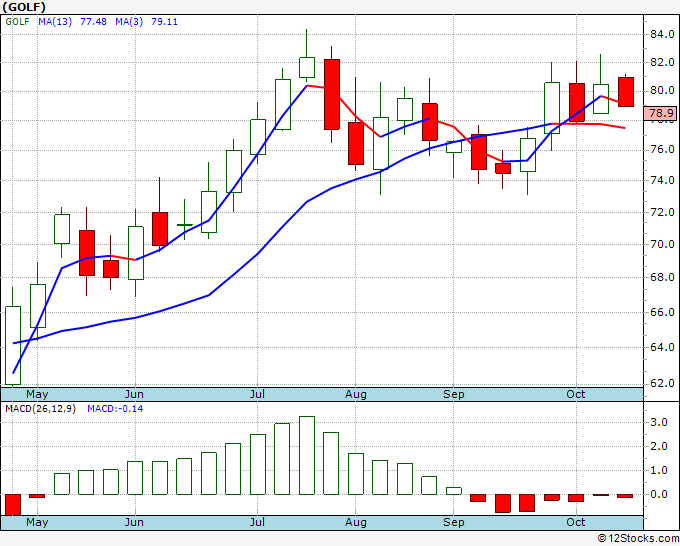Click the MACD:-0.14 value readout
This screenshot has height=546, width=680.
tap(115, 409)
